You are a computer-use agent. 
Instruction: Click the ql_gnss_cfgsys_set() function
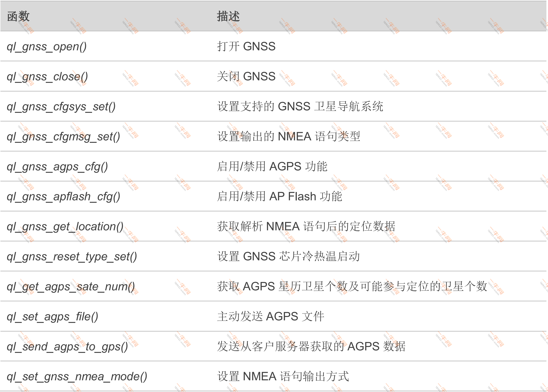pyautogui.click(x=61, y=107)
